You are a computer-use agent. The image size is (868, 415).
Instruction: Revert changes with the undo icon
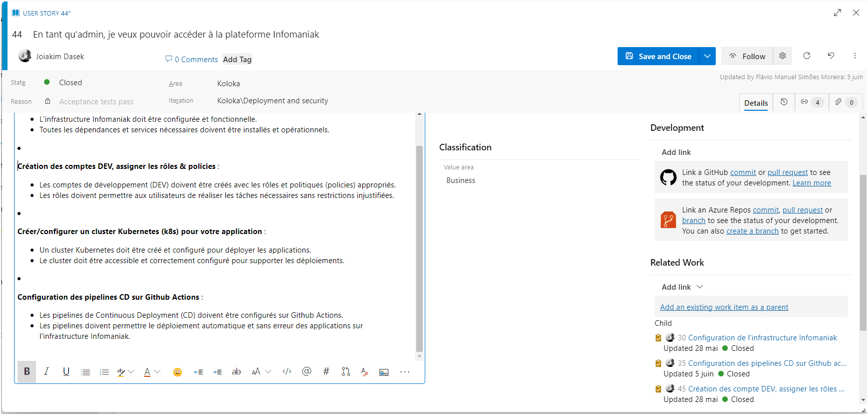point(831,56)
